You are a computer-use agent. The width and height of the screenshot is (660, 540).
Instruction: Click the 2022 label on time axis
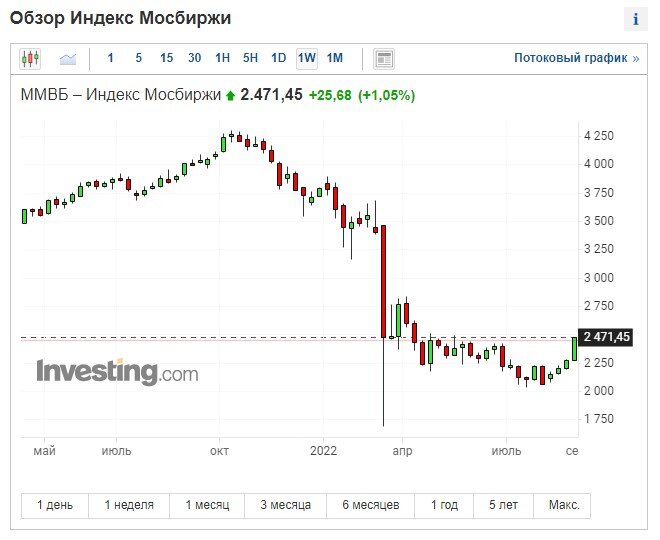click(323, 451)
